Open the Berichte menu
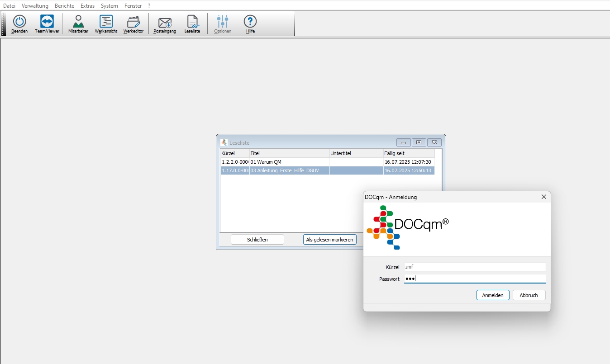This screenshot has width=610, height=364. pos(64,6)
